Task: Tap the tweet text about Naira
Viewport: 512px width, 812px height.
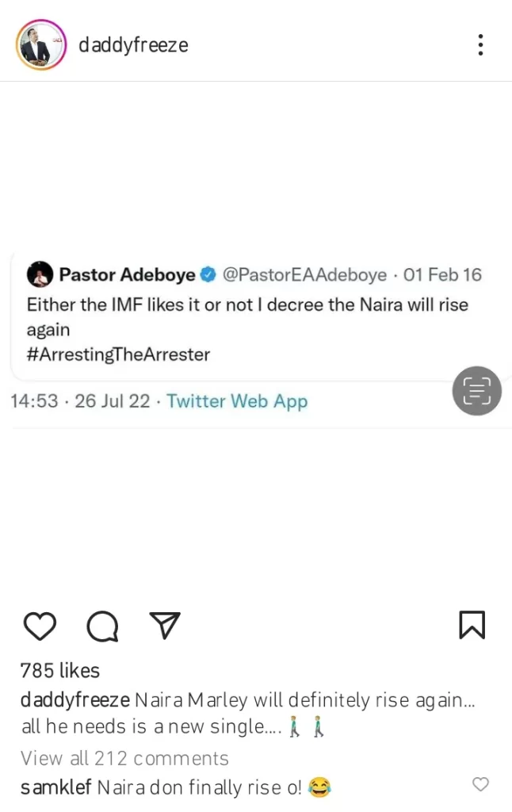Action: pos(247,304)
